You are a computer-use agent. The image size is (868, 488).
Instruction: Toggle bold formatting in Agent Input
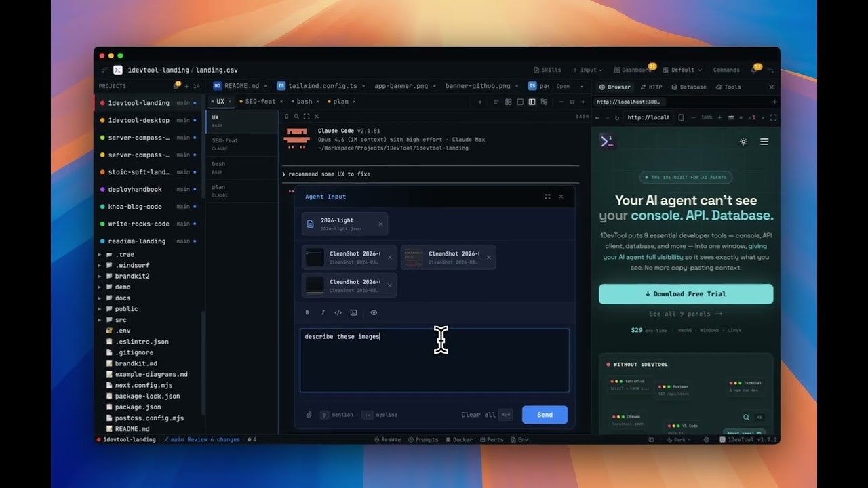pyautogui.click(x=307, y=312)
